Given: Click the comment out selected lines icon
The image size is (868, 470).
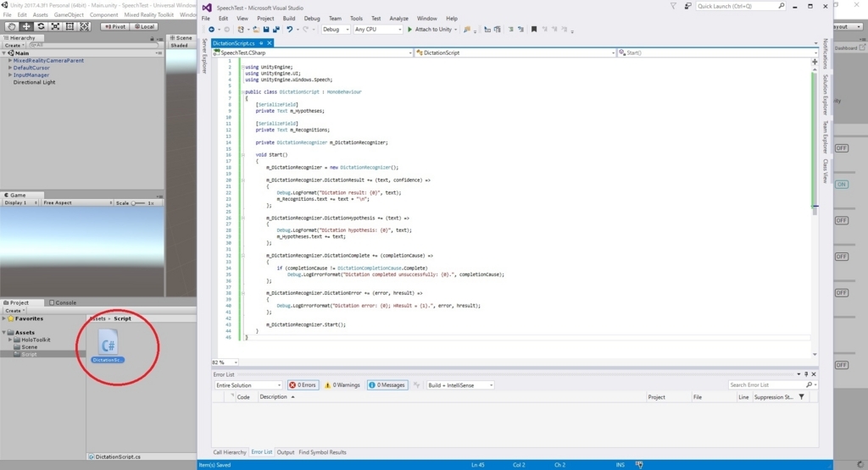Looking at the screenshot, I should click(510, 30).
